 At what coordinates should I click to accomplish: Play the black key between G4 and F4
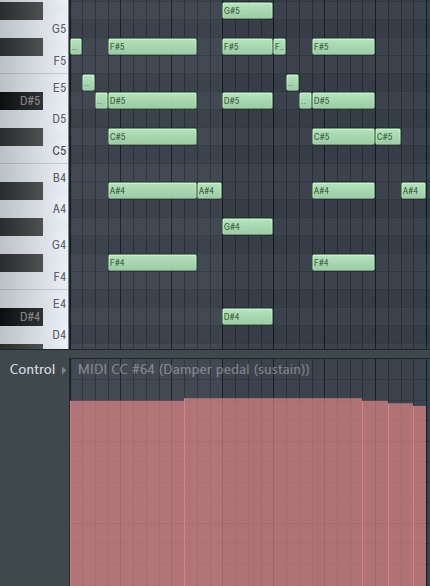21,262
